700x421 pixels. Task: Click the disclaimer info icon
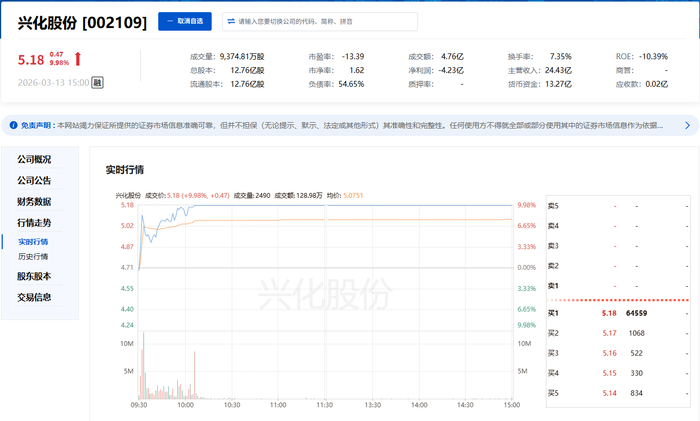coord(13,125)
